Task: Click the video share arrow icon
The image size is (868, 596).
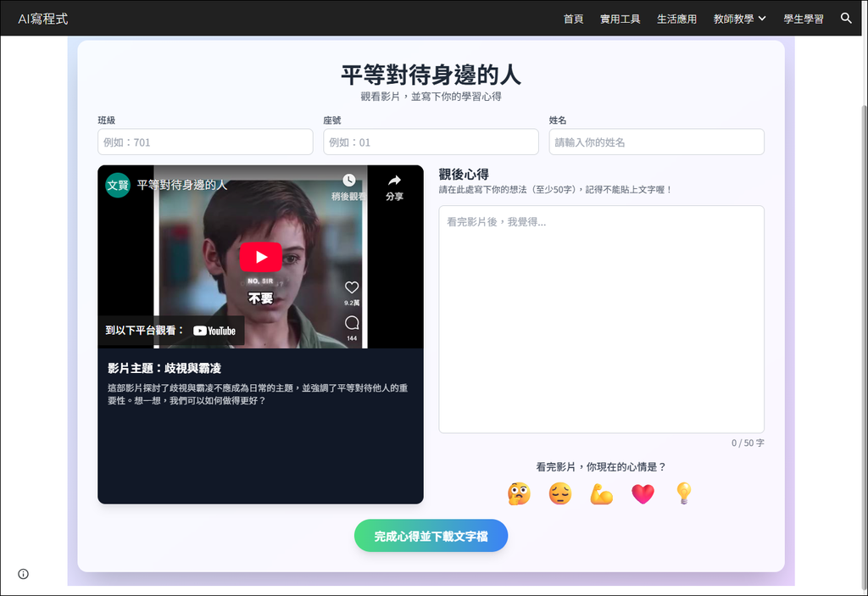Action: click(394, 181)
